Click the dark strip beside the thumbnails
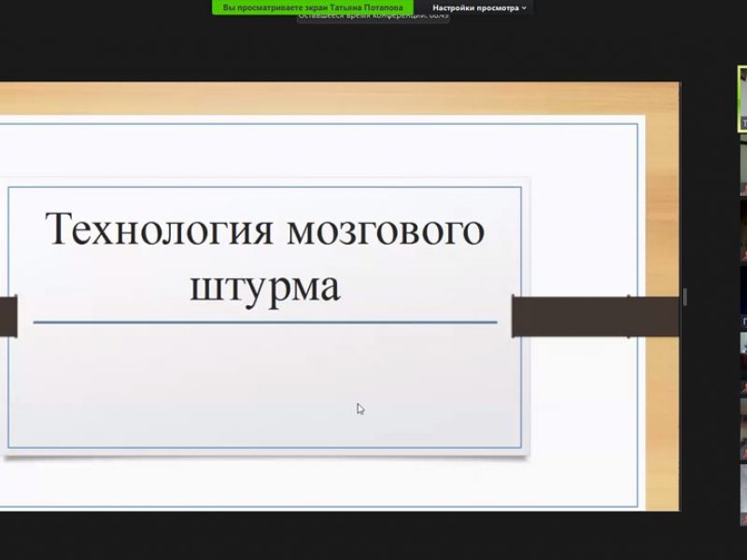 pyautogui.click(x=705, y=280)
